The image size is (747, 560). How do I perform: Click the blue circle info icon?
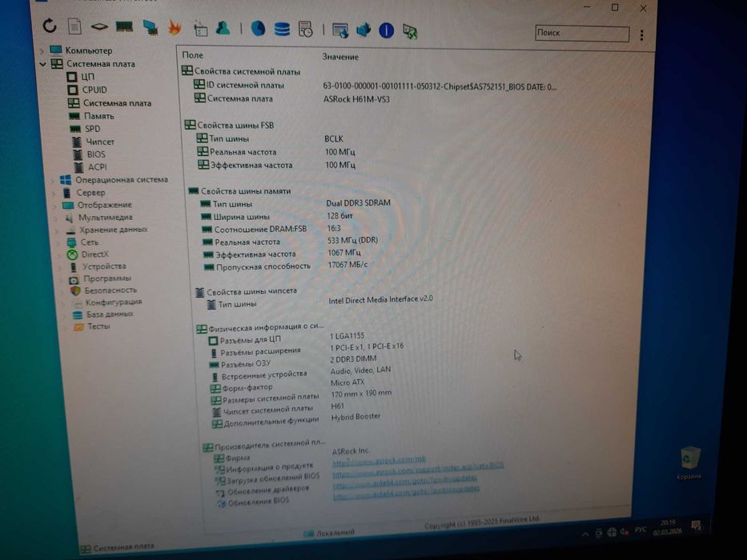pyautogui.click(x=387, y=30)
